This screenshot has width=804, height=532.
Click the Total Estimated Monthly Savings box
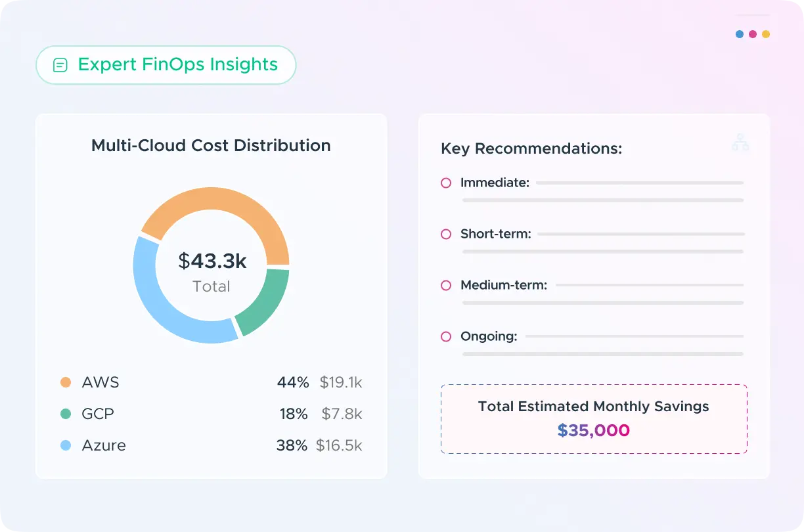594,419
